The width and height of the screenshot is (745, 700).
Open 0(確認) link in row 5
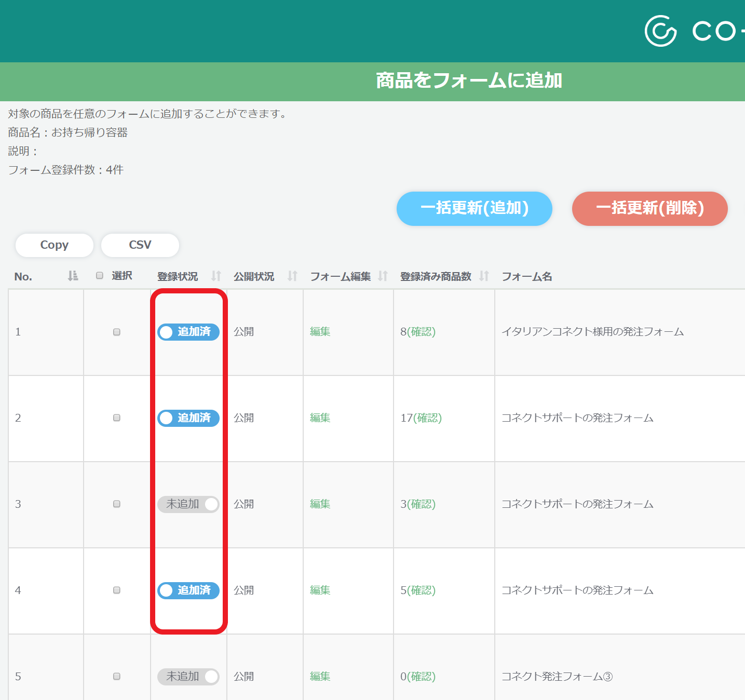point(418,677)
